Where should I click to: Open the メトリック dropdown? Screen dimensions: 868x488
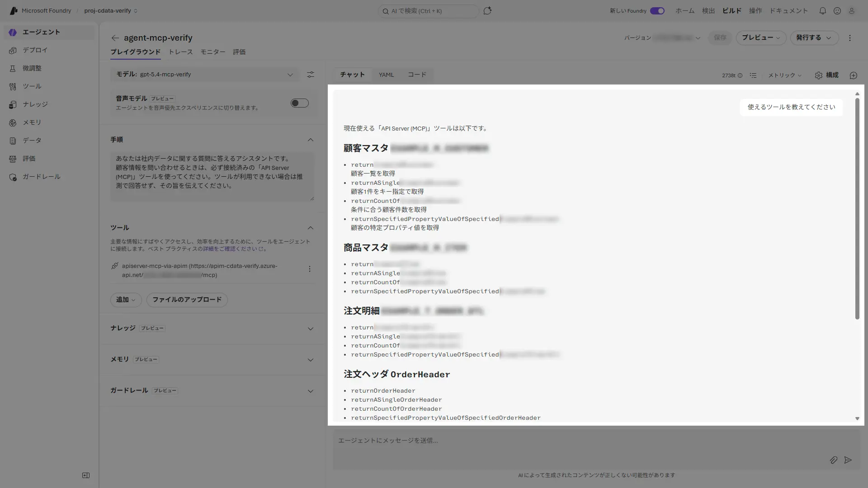785,75
